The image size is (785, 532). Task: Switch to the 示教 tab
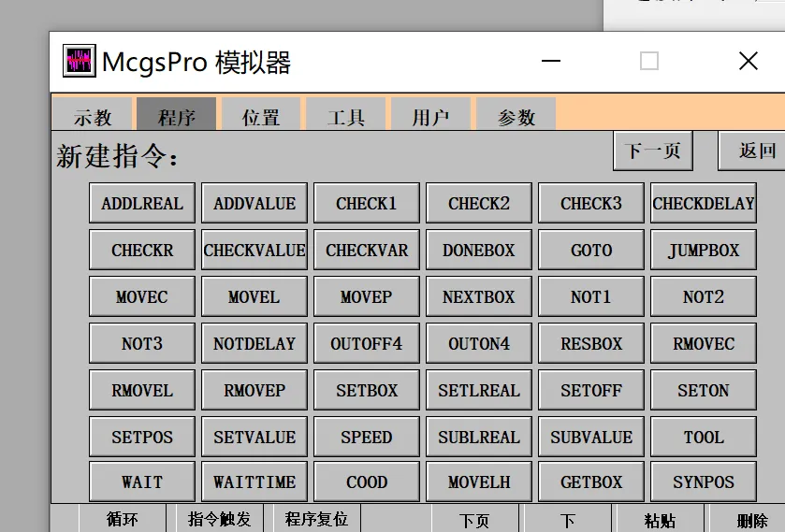point(92,115)
